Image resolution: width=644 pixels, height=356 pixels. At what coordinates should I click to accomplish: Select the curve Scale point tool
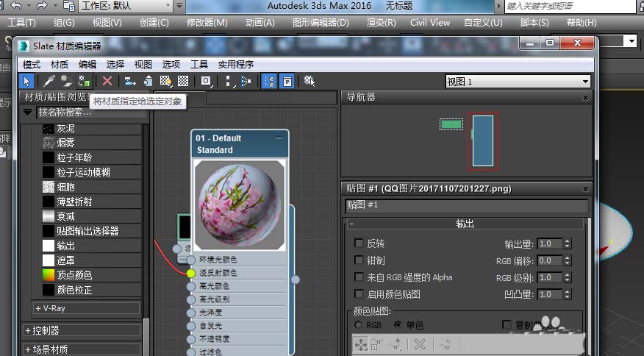[376, 344]
